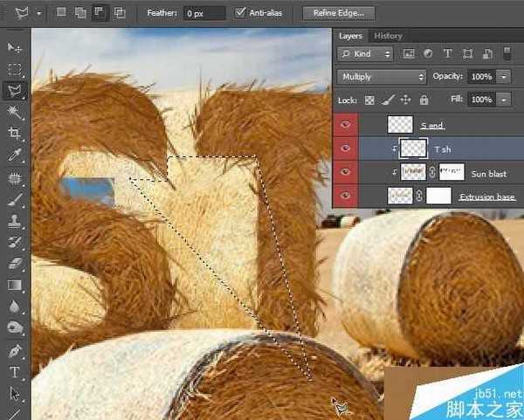Click the Feather value input field
The image size is (524, 420).
click(205, 13)
